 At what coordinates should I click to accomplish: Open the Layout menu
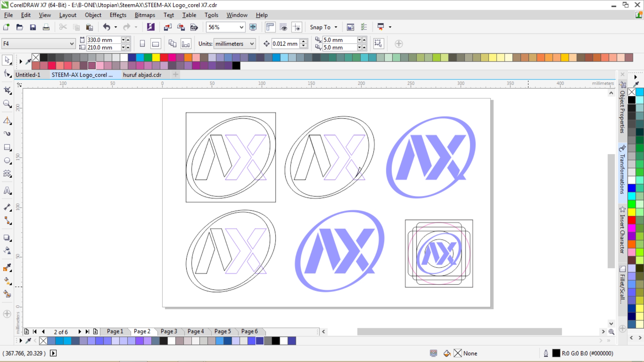[x=67, y=15]
